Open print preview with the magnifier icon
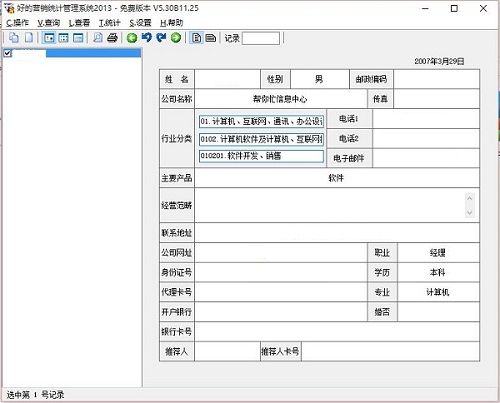Image resolution: width=500 pixels, height=403 pixels. pyautogui.click(x=98, y=38)
